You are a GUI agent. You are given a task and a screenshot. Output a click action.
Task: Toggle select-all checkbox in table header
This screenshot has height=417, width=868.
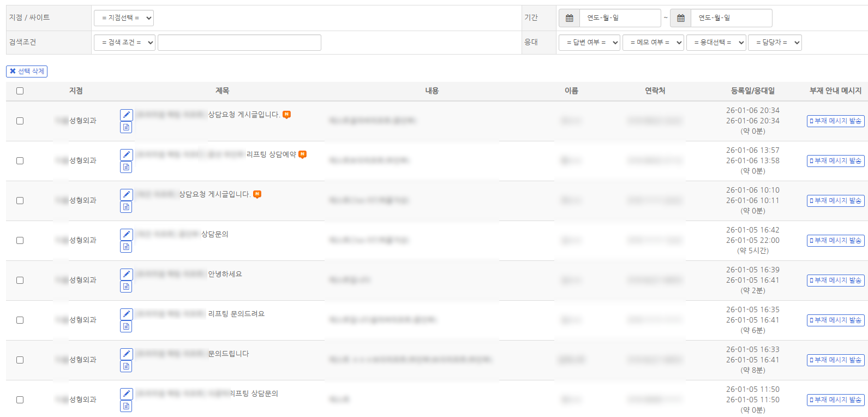pyautogui.click(x=20, y=91)
